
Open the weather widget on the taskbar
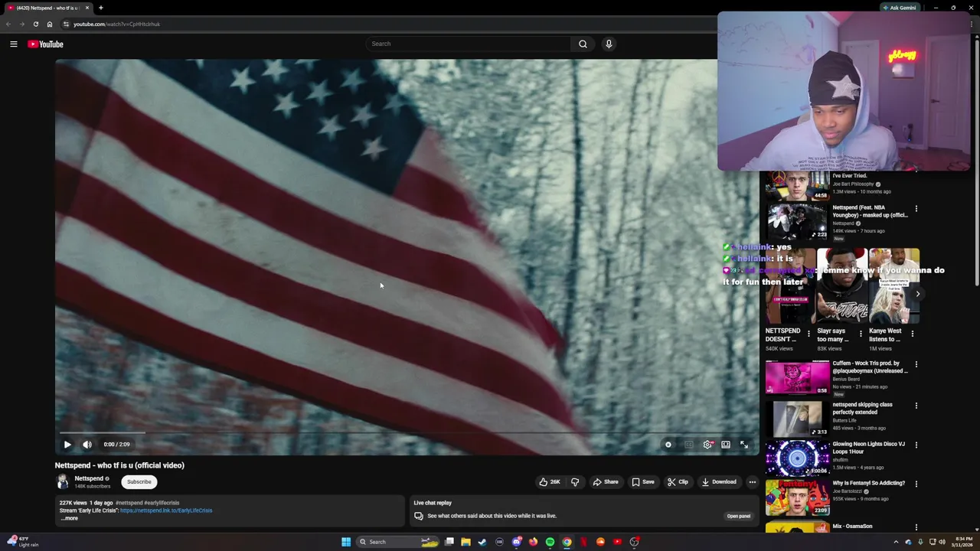23,542
